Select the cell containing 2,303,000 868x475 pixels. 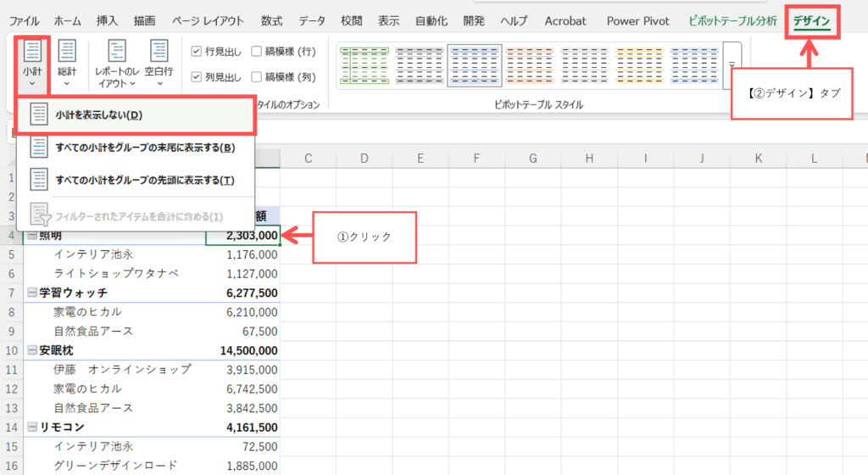point(242,235)
